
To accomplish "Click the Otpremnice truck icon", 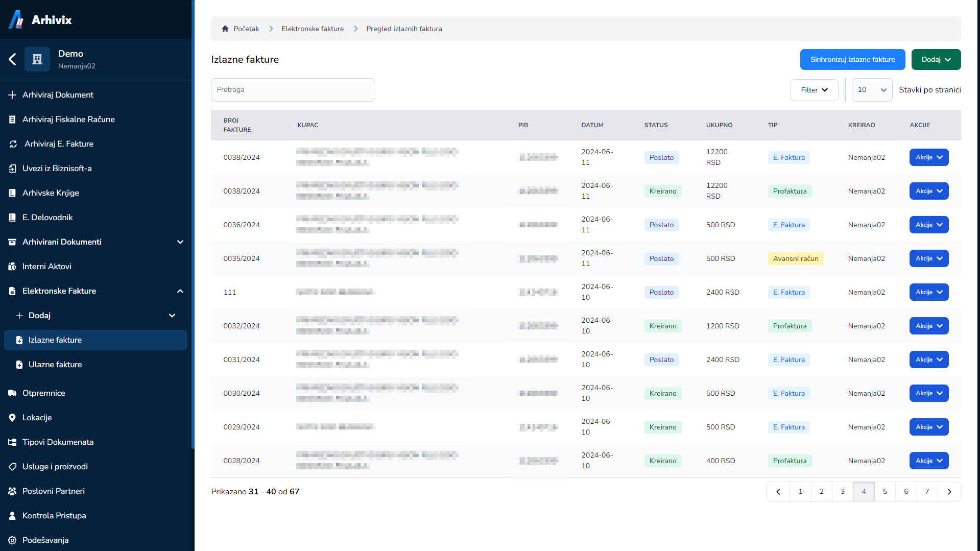I will [x=12, y=393].
